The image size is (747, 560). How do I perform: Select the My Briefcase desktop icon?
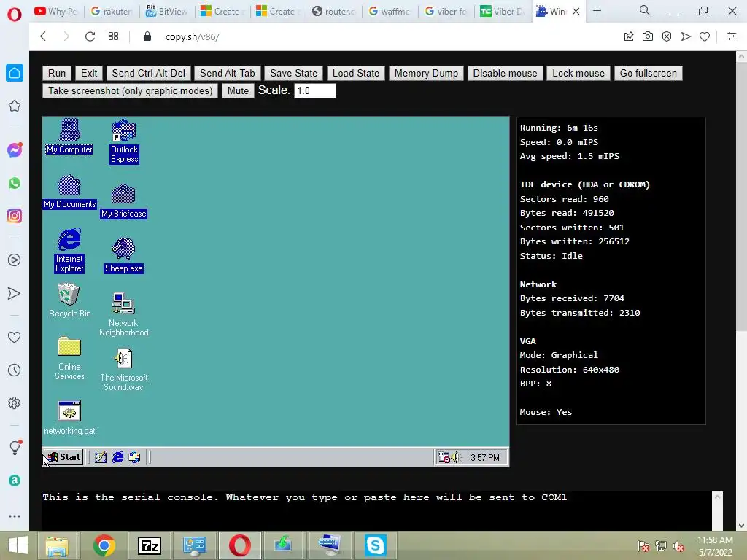(123, 201)
